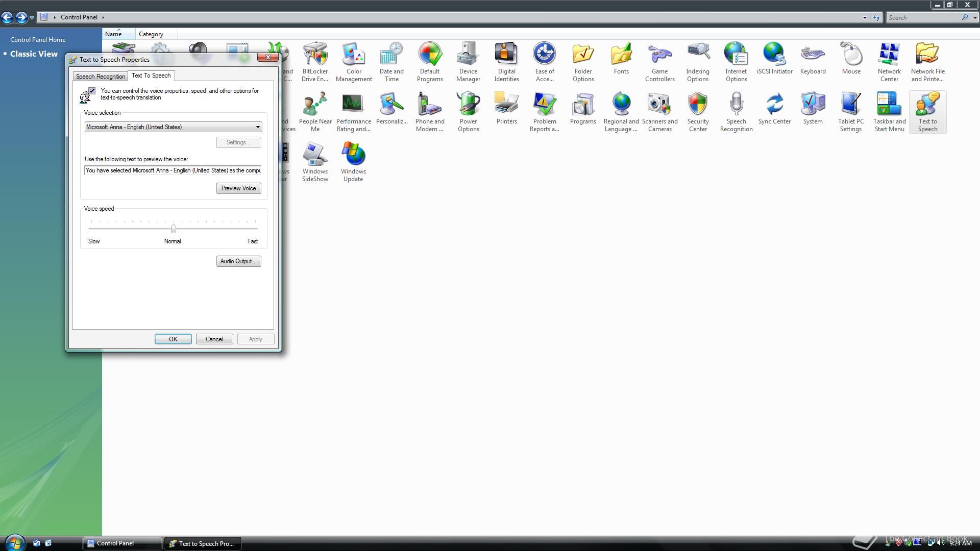The height and width of the screenshot is (551, 980).
Task: Refresh the Control Panel address bar
Action: (x=876, y=17)
